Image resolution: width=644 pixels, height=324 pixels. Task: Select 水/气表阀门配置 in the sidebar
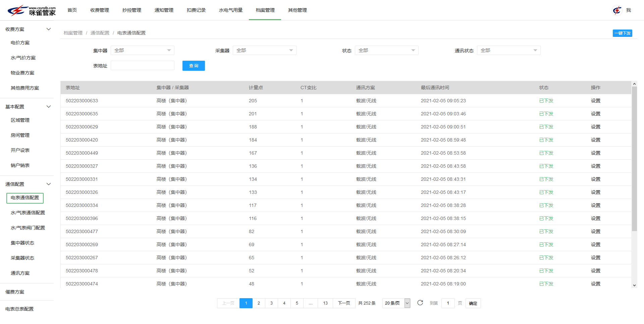(27, 227)
